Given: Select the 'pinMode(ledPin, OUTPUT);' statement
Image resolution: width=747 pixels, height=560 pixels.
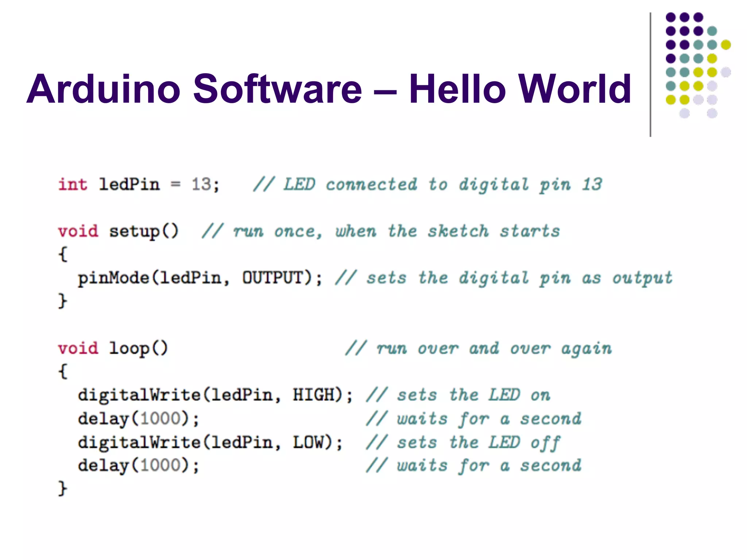Looking at the screenshot, I should coord(200,279).
